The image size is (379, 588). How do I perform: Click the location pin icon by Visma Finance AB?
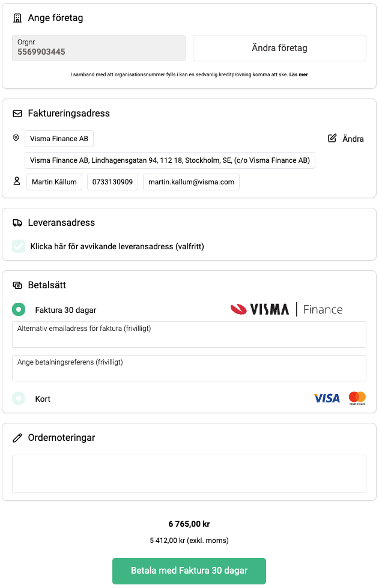coord(16,138)
